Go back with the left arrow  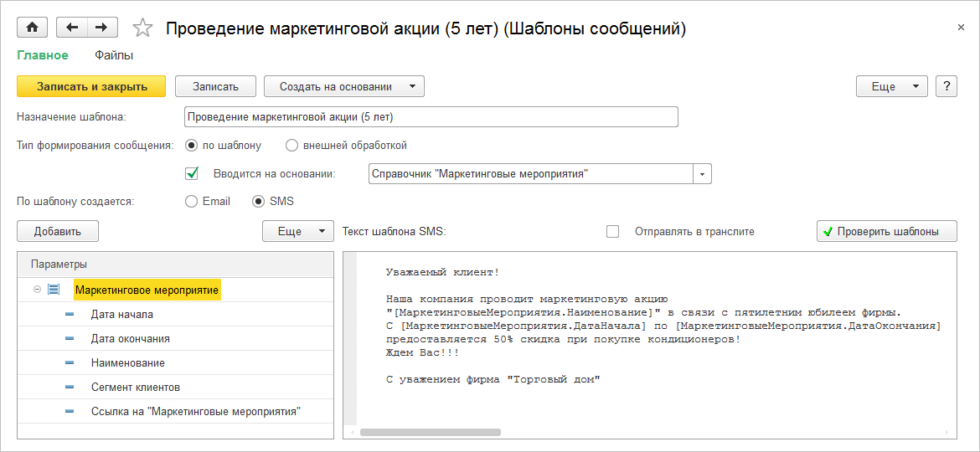point(72,28)
